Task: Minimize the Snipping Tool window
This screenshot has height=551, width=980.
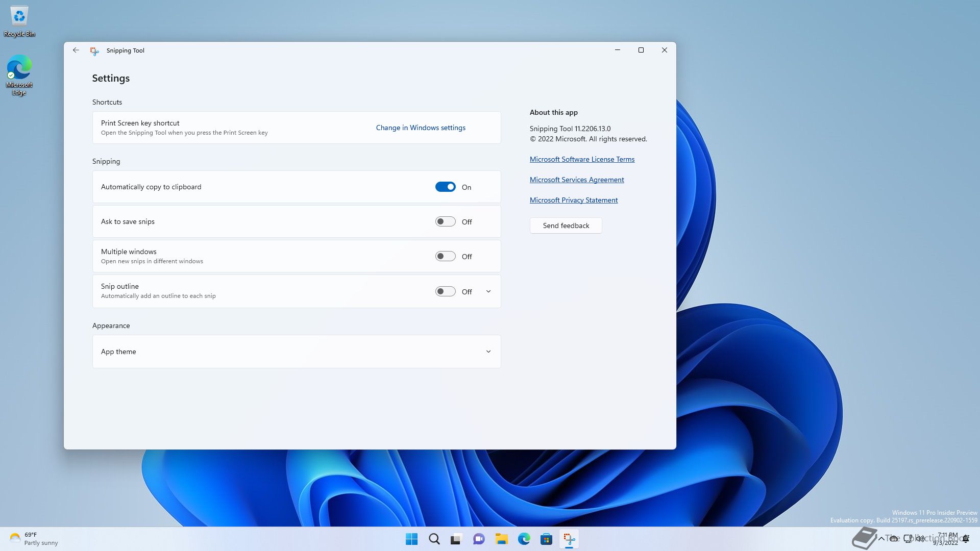Action: pos(618,50)
